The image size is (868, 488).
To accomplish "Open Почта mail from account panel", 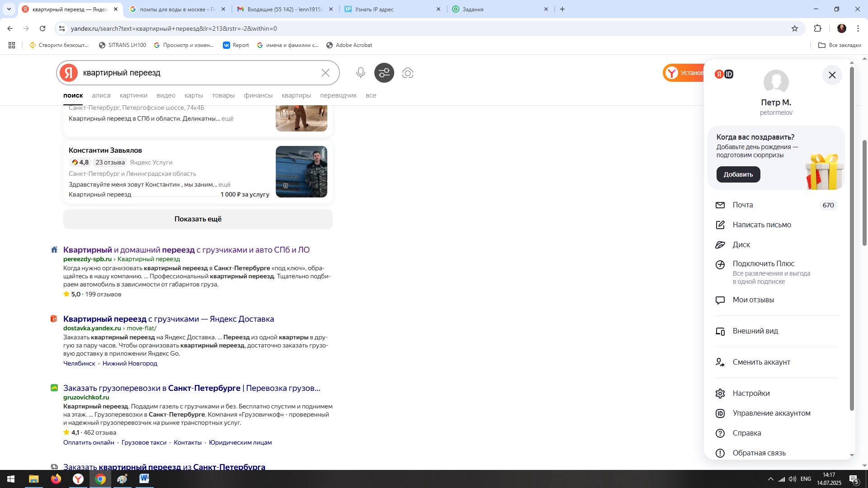I will point(776,205).
